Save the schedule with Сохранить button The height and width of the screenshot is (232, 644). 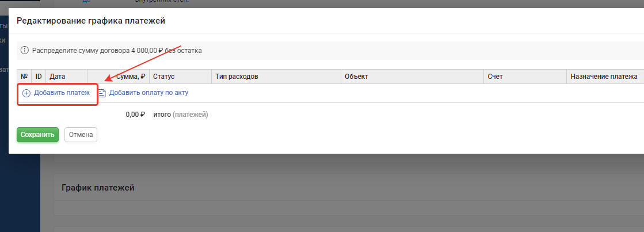click(38, 135)
